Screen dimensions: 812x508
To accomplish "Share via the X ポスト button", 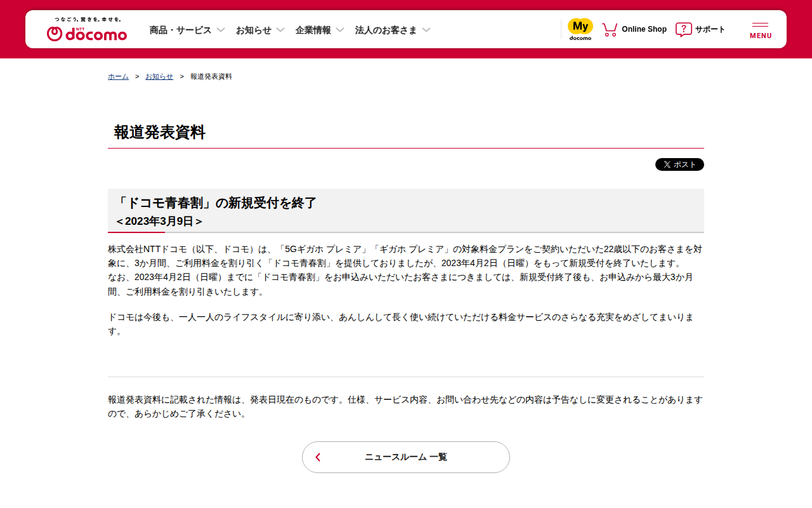I will pyautogui.click(x=679, y=164).
